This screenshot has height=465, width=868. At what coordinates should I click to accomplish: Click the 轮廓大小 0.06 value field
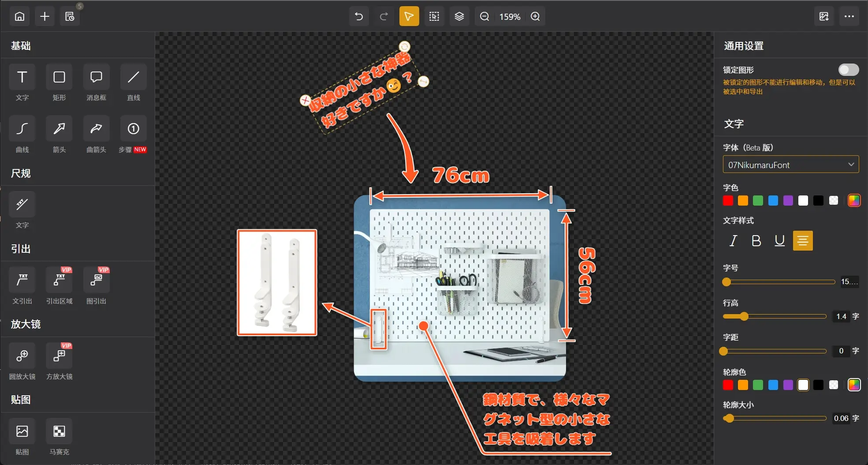tap(841, 418)
